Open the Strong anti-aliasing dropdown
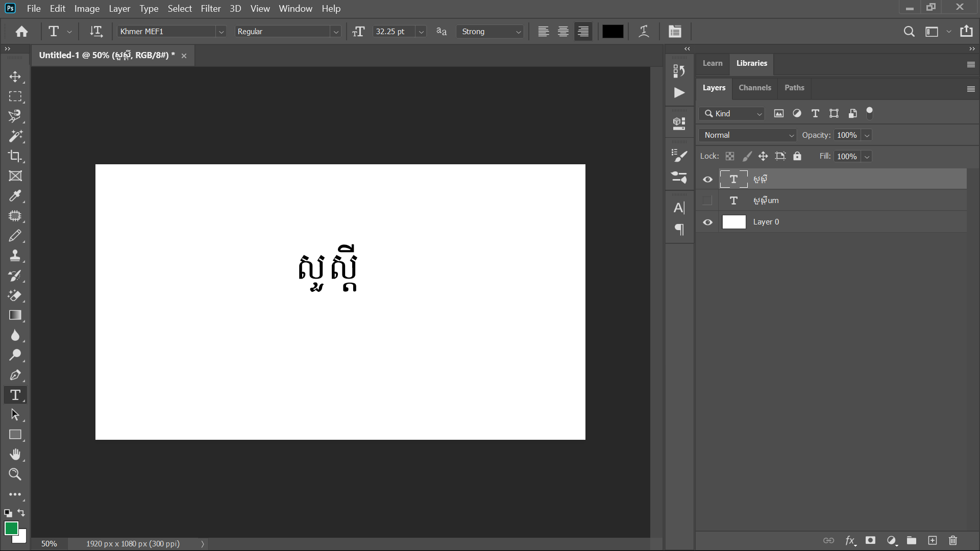Viewport: 980px width, 551px height. (490, 32)
